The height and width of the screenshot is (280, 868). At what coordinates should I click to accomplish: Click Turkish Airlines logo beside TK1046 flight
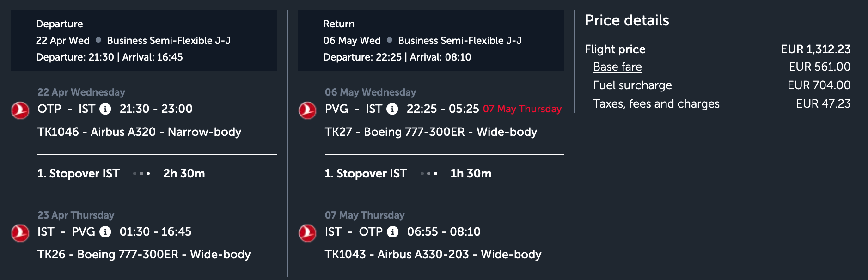coord(20,110)
